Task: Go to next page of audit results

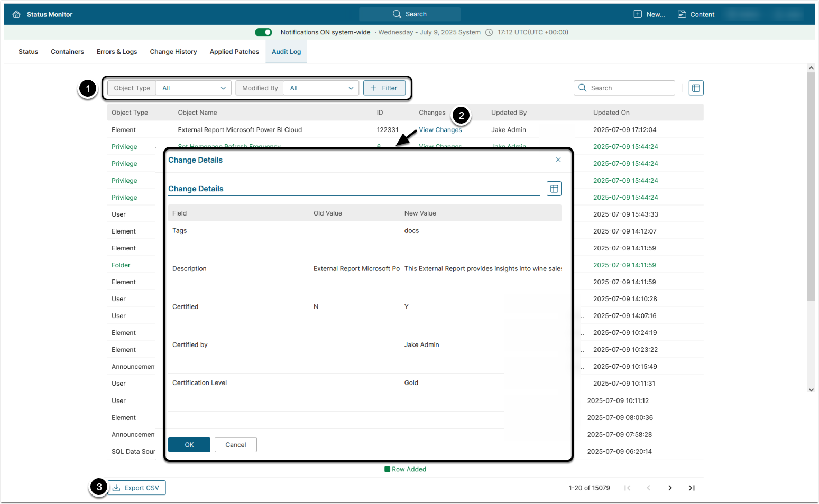Action: point(670,488)
